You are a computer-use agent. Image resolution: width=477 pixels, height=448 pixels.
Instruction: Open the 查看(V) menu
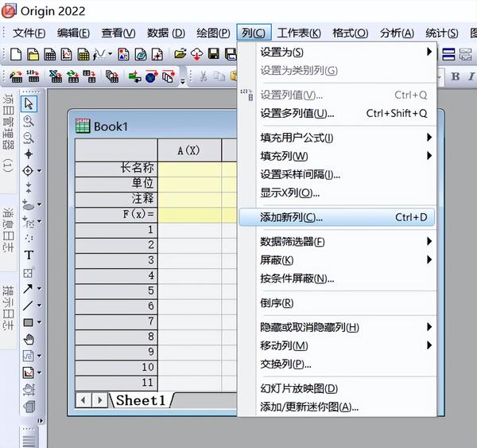coord(118,33)
